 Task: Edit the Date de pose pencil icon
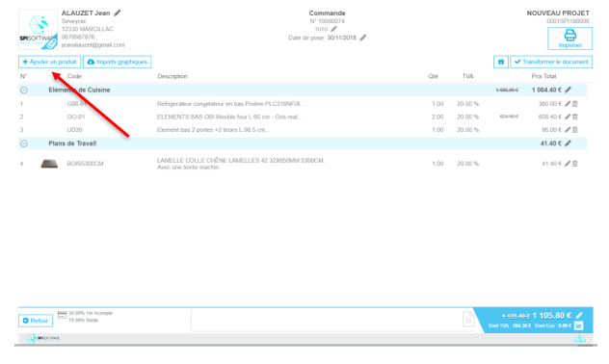(x=362, y=38)
